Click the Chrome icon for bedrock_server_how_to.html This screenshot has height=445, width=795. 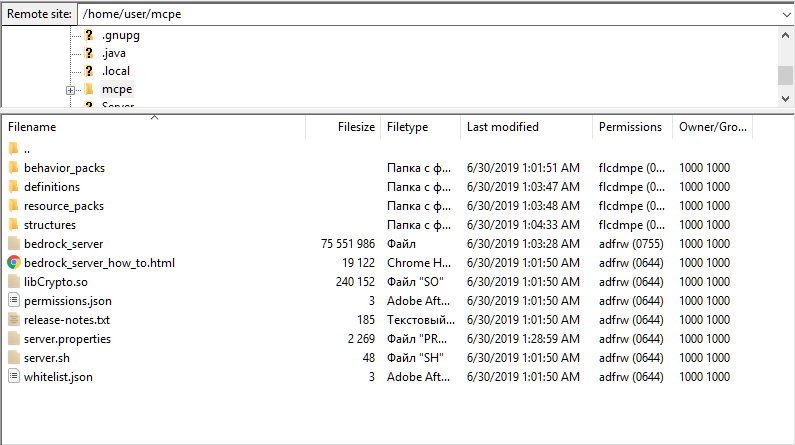pyautogui.click(x=14, y=263)
